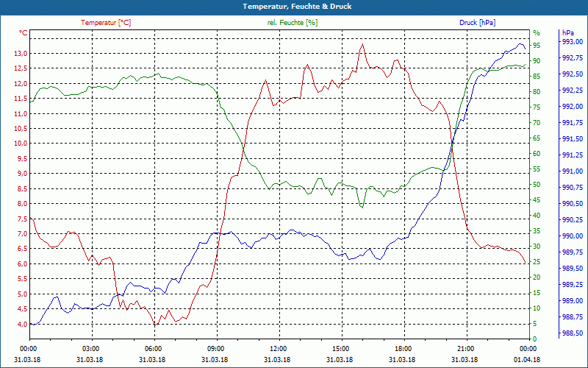Click the 11,5 temperature axis value
Viewport: 588px width, 368px height.
tap(21, 99)
